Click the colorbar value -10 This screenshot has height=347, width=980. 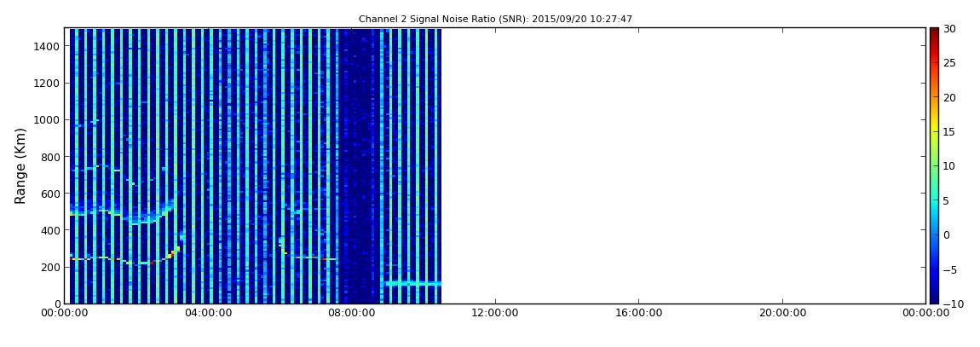[x=952, y=304]
